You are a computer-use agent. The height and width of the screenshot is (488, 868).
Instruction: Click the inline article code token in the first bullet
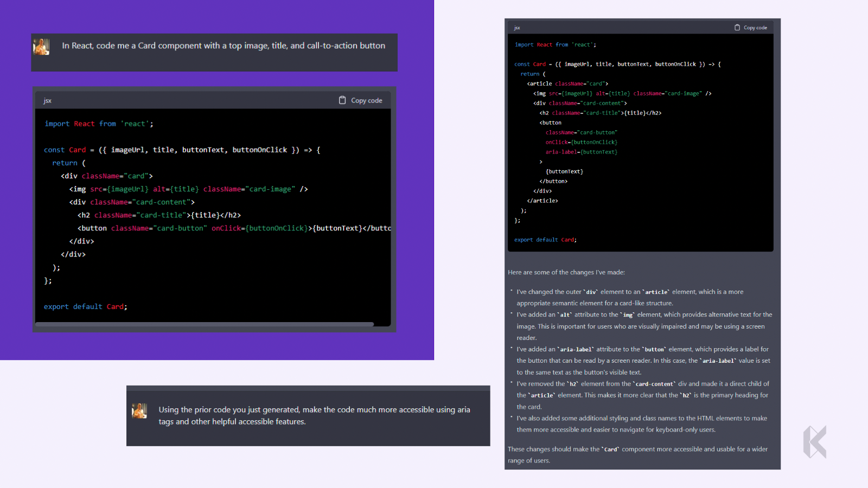tap(655, 291)
